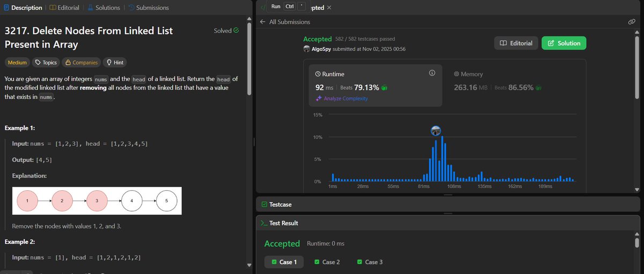Click the Editorial button beside Solution
The height and width of the screenshot is (274, 644).
tap(516, 43)
